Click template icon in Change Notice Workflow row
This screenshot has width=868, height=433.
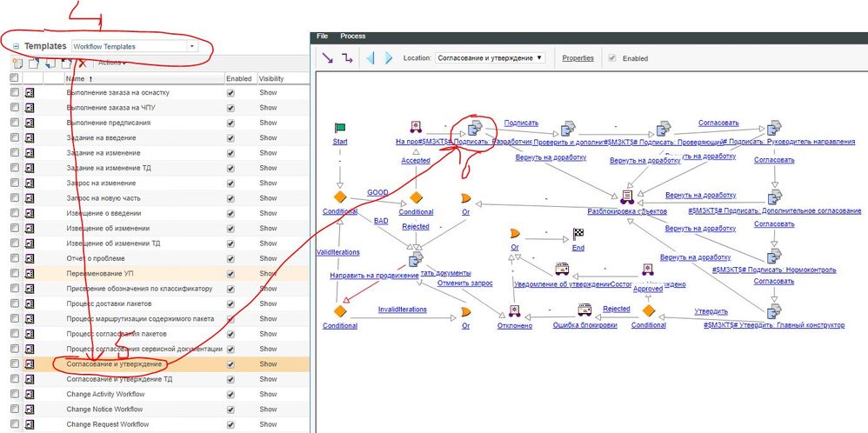click(30, 410)
